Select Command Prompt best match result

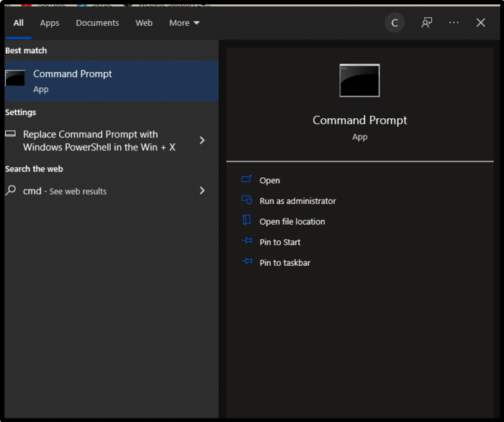tap(112, 81)
